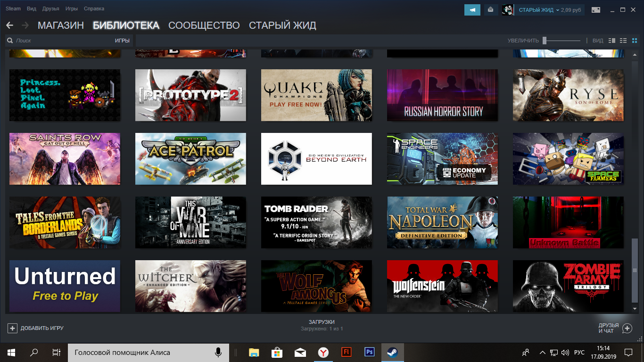Select the grid view icon

pyautogui.click(x=634, y=41)
